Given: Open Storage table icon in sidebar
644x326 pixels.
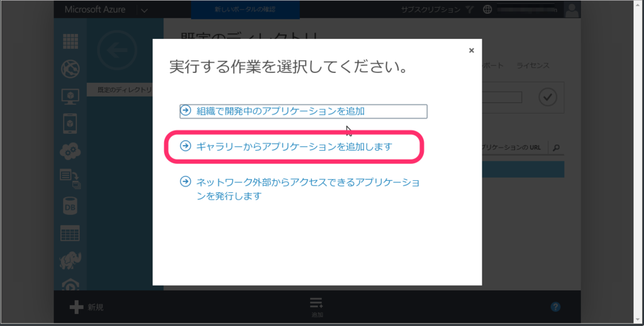Looking at the screenshot, I should [x=70, y=233].
